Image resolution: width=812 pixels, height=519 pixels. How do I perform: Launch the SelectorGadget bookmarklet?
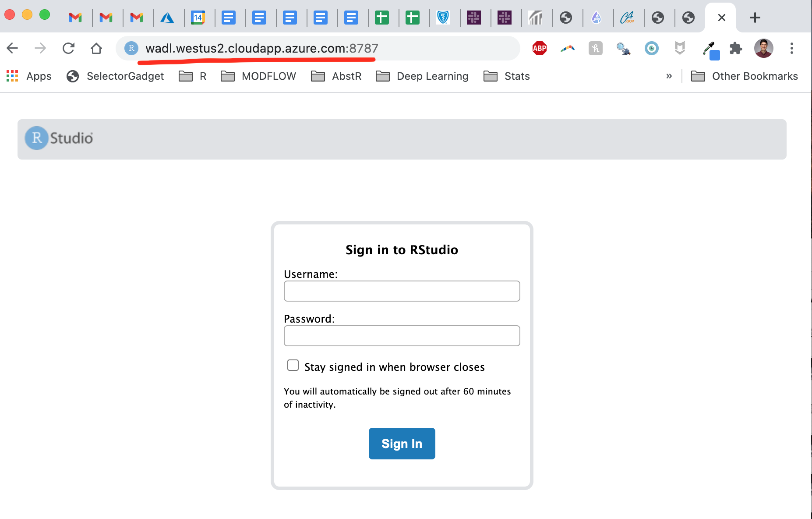click(x=115, y=76)
